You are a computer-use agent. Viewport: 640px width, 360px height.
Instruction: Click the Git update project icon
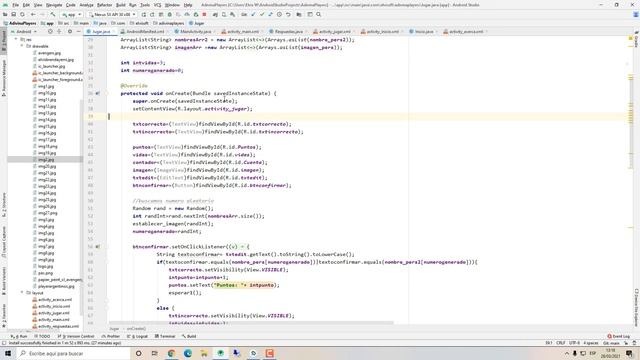coord(253,14)
